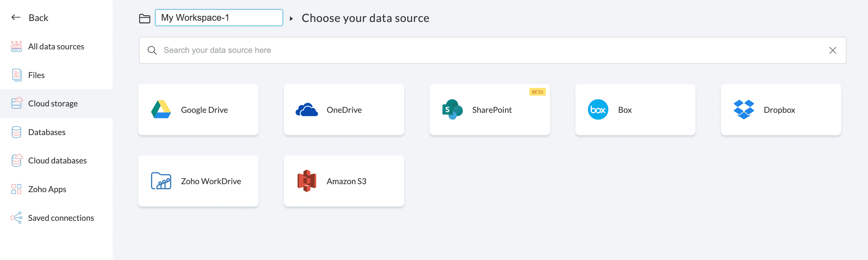Choose the SharePoint data source icon
The image size is (868, 260).
click(x=452, y=110)
